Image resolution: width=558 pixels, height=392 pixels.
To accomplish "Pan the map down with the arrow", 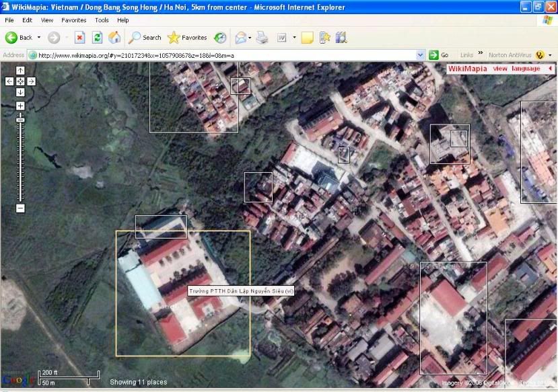I will coord(20,92).
